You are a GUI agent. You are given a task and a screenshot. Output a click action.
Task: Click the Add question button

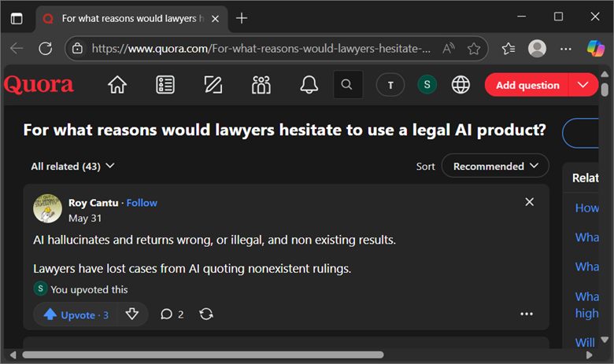[x=527, y=85]
